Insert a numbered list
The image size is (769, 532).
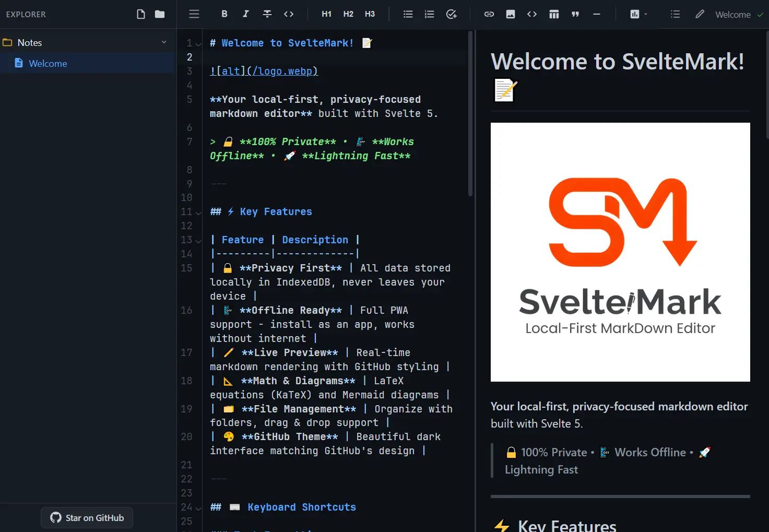429,14
